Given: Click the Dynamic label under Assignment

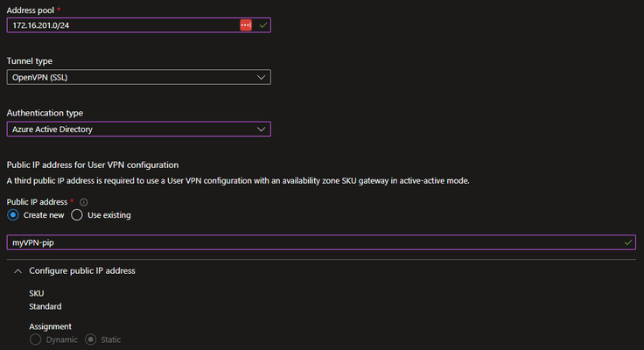Looking at the screenshot, I should click(61, 339).
